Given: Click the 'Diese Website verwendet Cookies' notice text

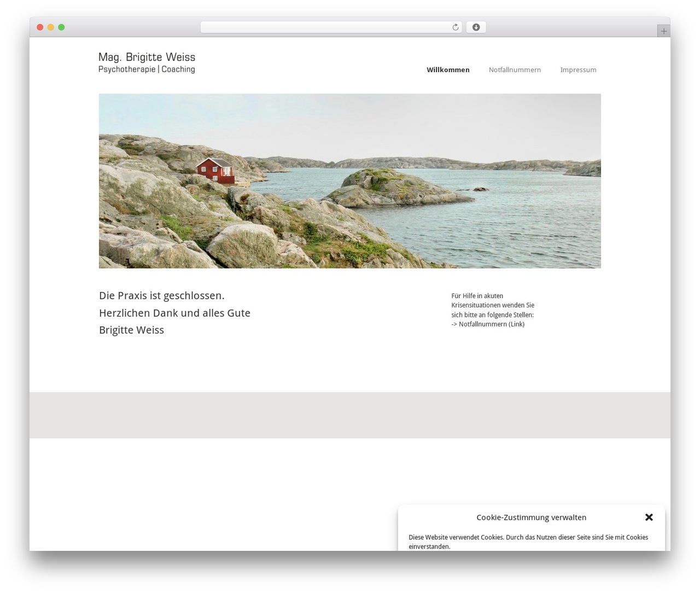Looking at the screenshot, I should point(528,542).
